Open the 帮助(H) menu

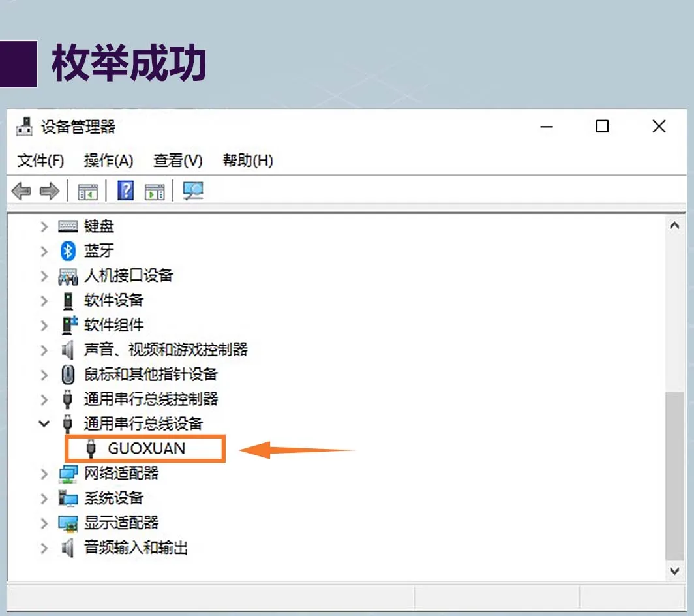click(x=248, y=161)
